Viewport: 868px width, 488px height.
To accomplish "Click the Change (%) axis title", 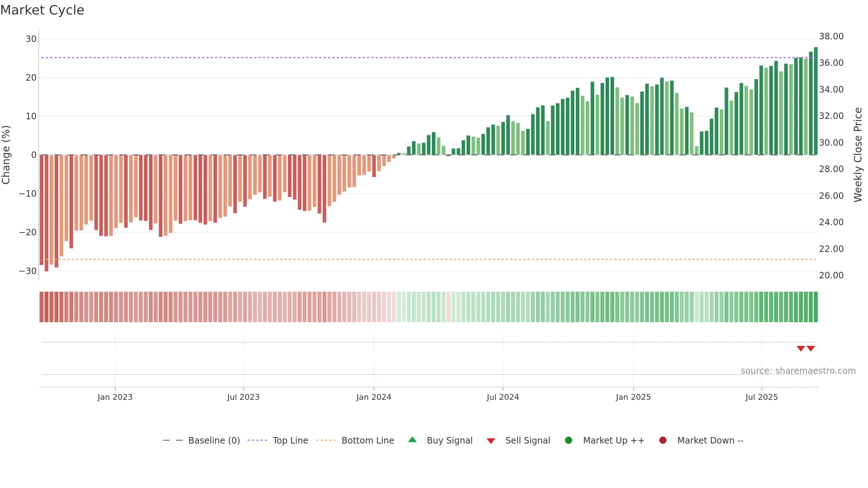I will (6, 155).
